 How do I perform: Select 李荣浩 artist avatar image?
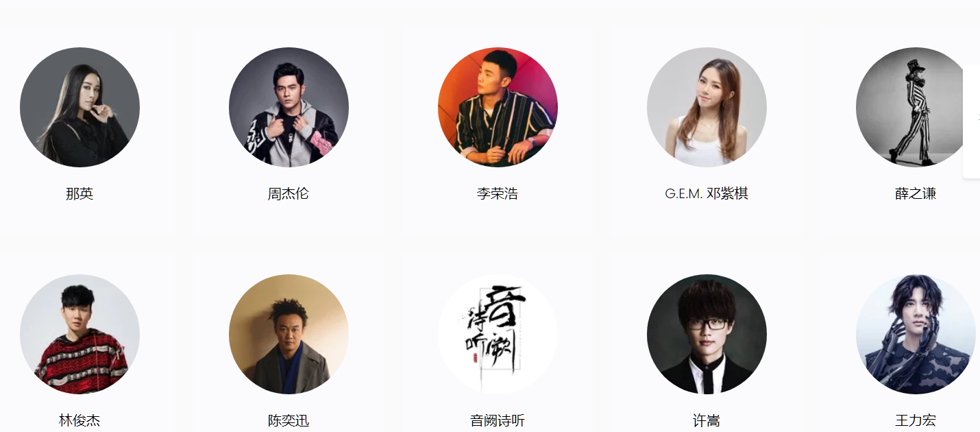(x=498, y=107)
